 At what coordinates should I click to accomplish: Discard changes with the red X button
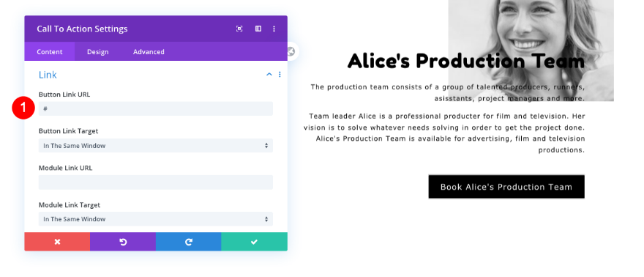click(x=57, y=242)
